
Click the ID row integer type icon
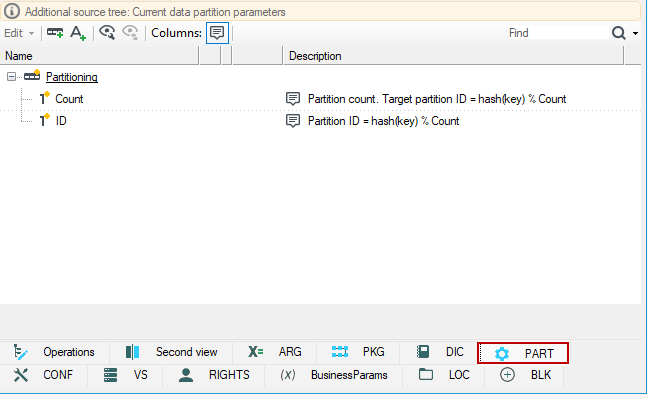tap(44, 120)
